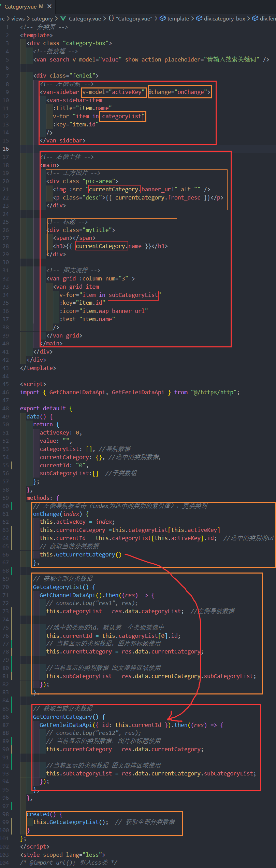Click 'methods: {' on line 59
Viewport: 276px width, 868px height.
point(43,498)
